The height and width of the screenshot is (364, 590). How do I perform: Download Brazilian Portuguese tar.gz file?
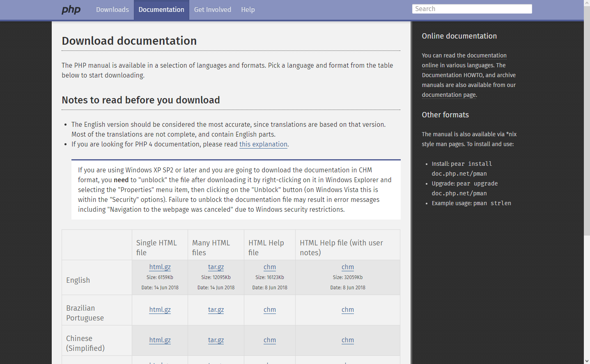216,309
